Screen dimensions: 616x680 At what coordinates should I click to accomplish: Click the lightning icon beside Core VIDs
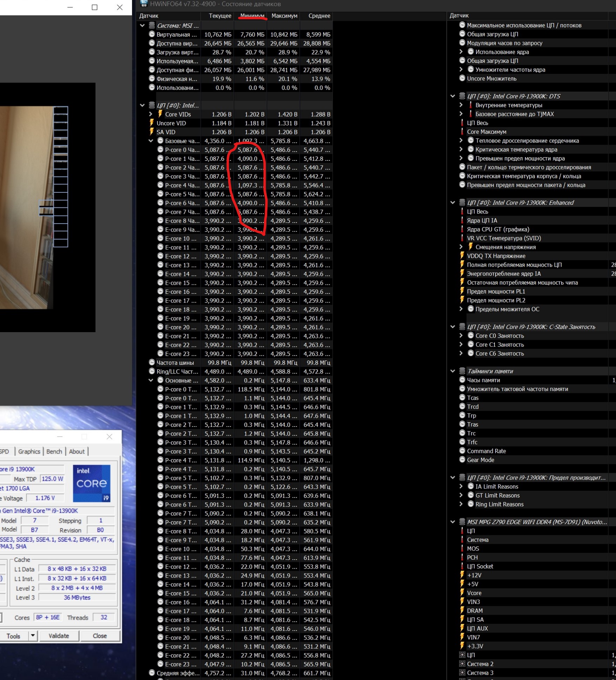160,114
